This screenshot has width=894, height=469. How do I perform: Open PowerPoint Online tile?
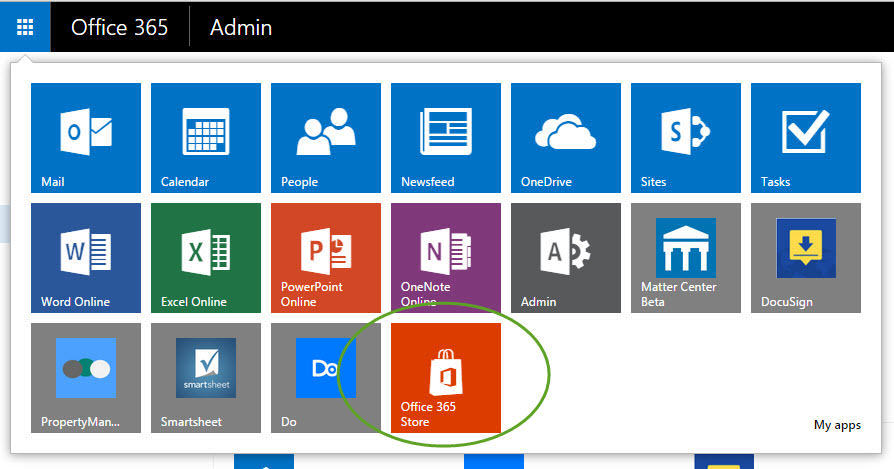tap(326, 258)
